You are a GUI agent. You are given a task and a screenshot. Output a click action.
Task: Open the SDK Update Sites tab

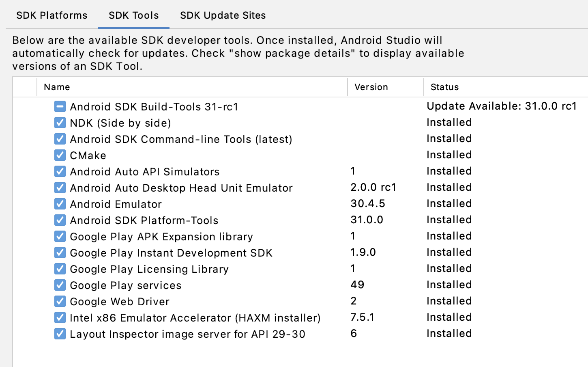point(223,15)
